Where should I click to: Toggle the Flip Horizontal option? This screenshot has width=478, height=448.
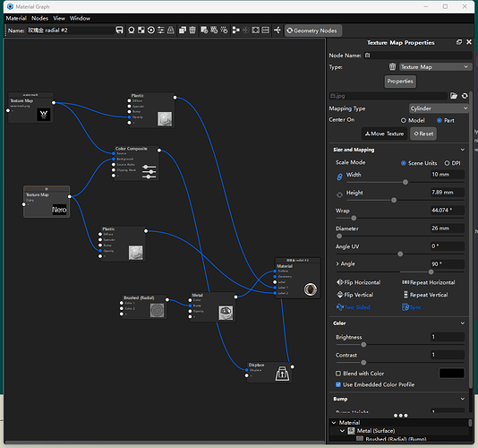[x=358, y=282]
